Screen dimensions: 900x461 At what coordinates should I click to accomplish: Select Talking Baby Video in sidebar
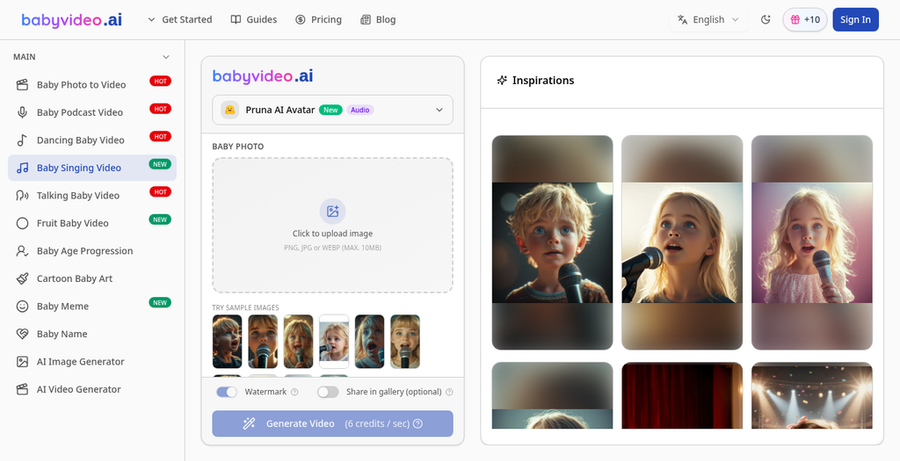tap(92, 195)
